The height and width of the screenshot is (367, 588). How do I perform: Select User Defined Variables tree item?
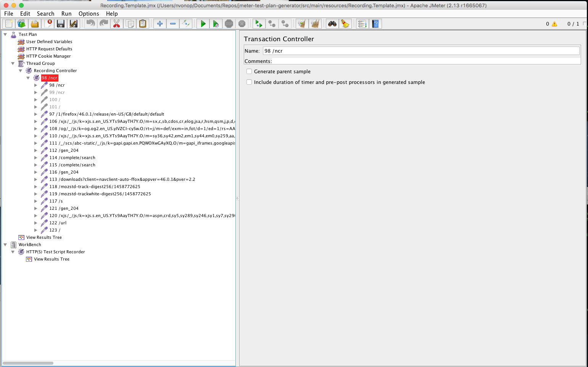49,42
